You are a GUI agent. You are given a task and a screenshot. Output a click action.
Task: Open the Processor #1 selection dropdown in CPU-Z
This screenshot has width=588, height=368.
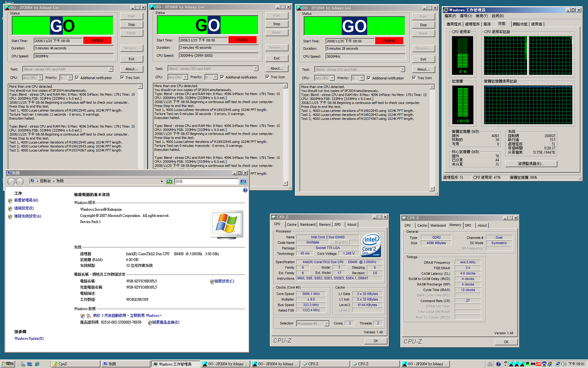pos(327,323)
